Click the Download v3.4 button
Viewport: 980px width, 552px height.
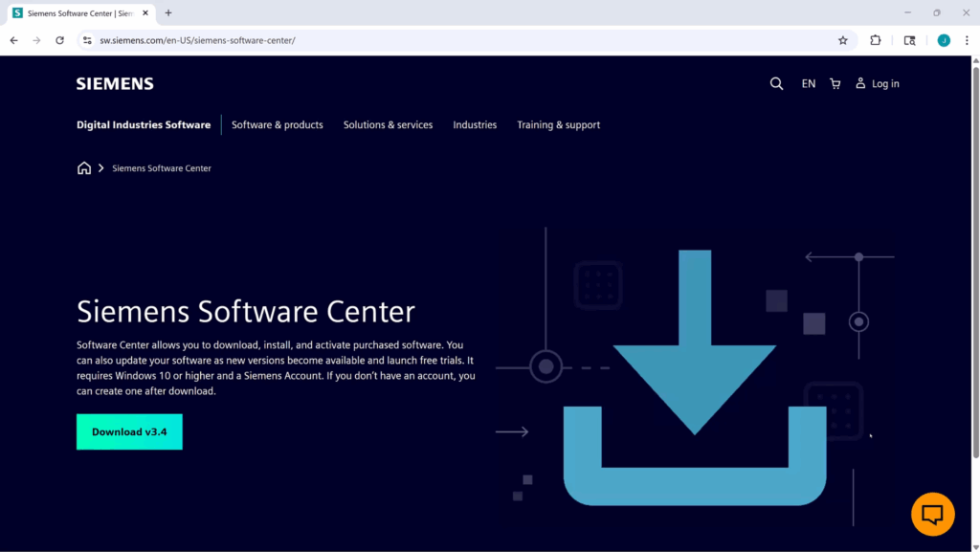(129, 431)
